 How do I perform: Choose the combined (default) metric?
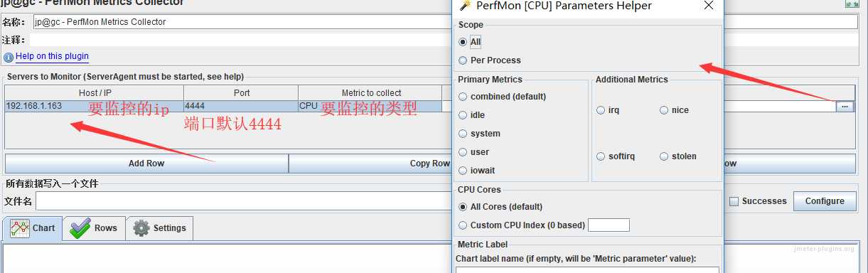click(x=463, y=97)
